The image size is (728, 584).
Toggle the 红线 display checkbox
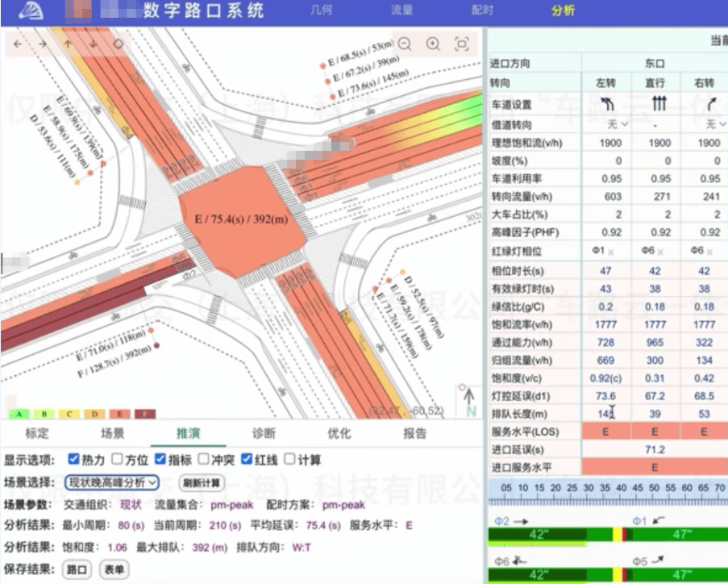[248, 460]
